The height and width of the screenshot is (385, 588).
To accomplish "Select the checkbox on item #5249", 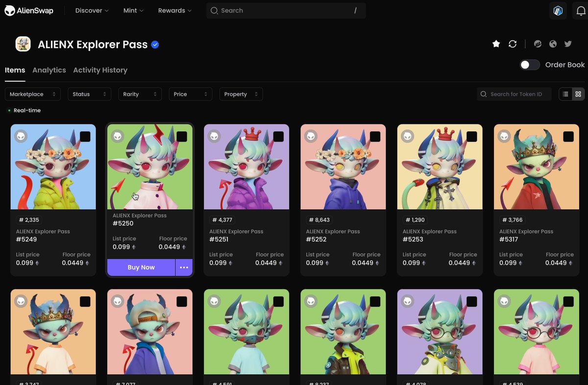I will tap(85, 137).
